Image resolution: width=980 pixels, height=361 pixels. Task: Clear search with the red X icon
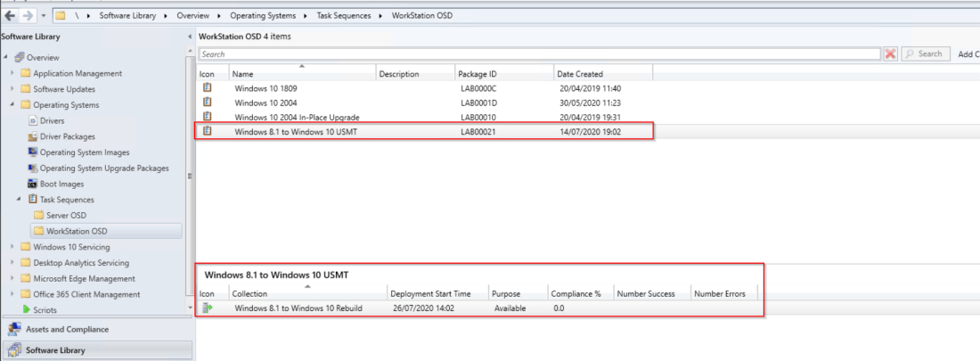(890, 54)
